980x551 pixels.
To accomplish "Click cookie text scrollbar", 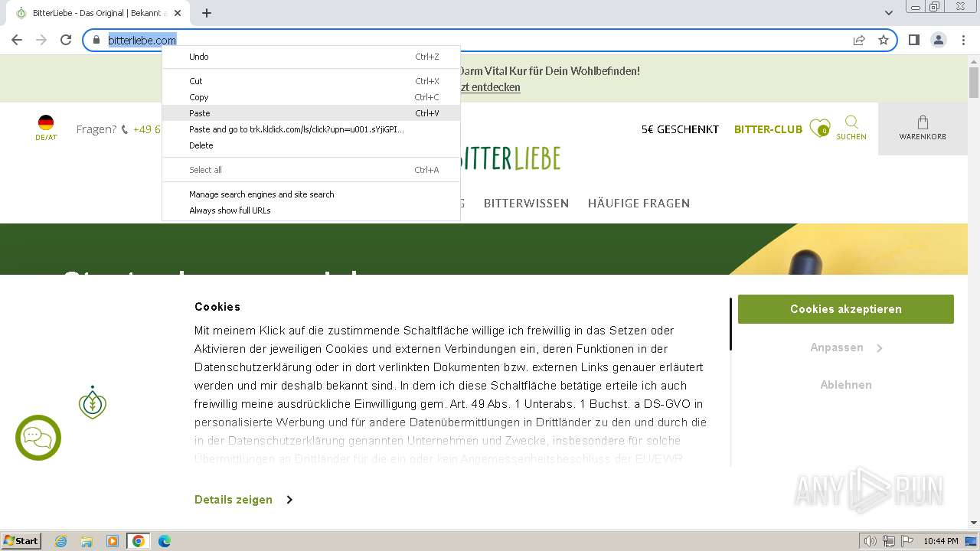I will [x=730, y=324].
